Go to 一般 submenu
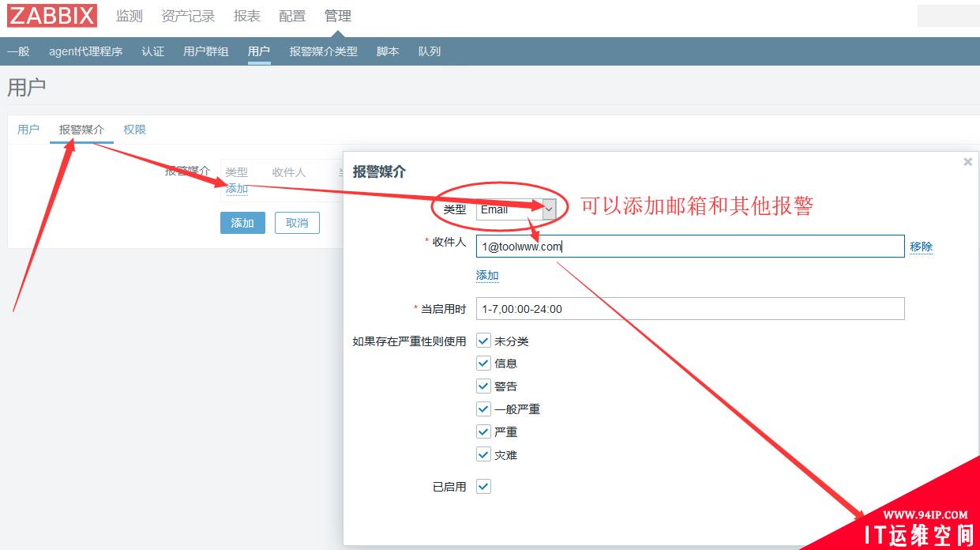This screenshot has height=550, width=980. coord(18,51)
